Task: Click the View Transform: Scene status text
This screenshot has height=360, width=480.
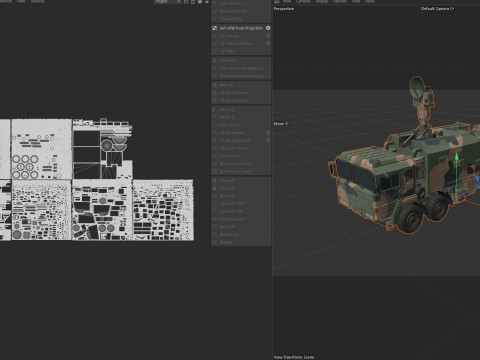Action: tap(294, 357)
